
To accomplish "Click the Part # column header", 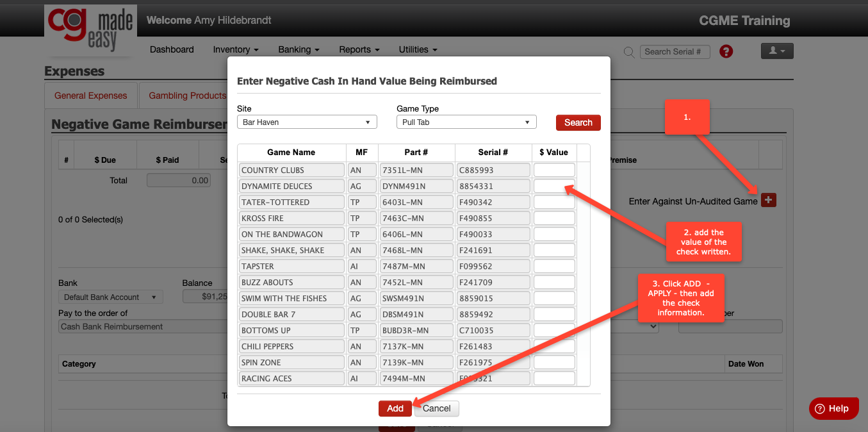I will [416, 153].
